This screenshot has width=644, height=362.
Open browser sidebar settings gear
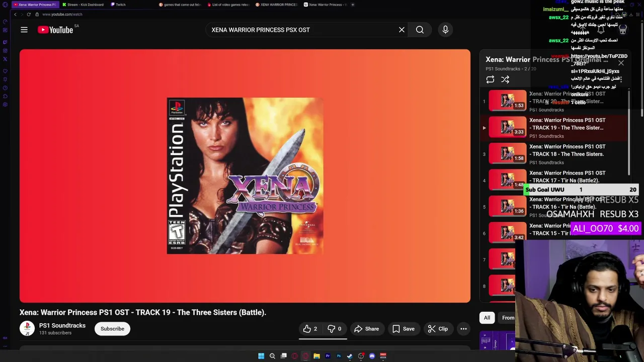(5, 105)
